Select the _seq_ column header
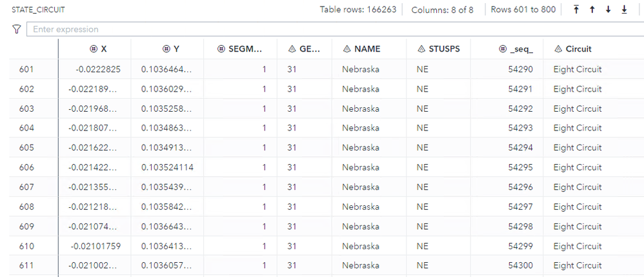Viewport: 644px width, 277px height. (x=507, y=49)
